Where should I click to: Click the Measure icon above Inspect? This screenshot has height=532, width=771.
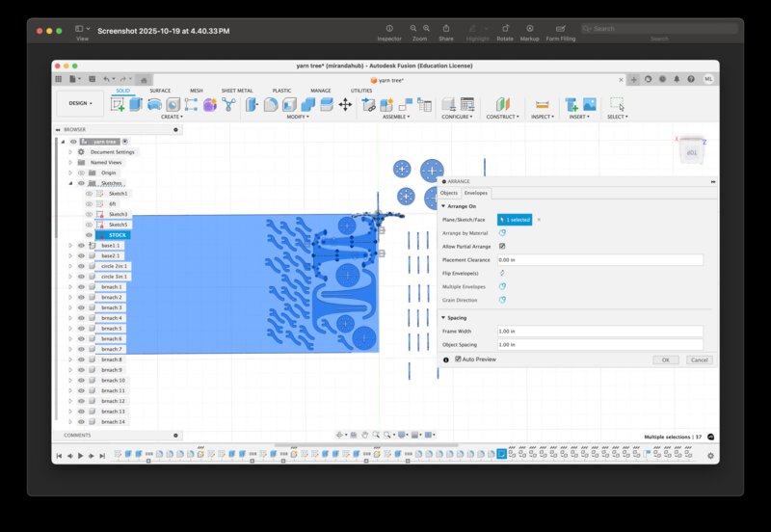coord(542,104)
